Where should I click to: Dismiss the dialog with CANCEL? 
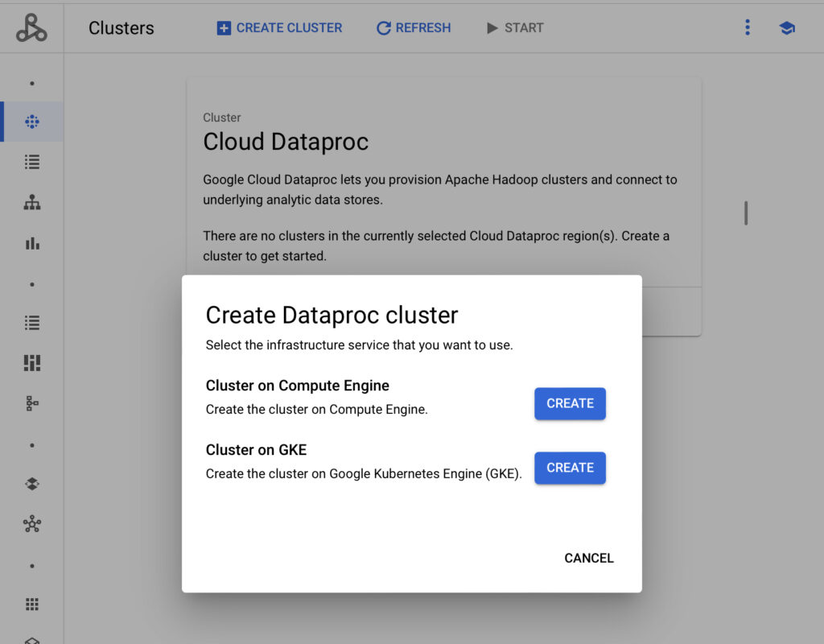click(x=588, y=558)
